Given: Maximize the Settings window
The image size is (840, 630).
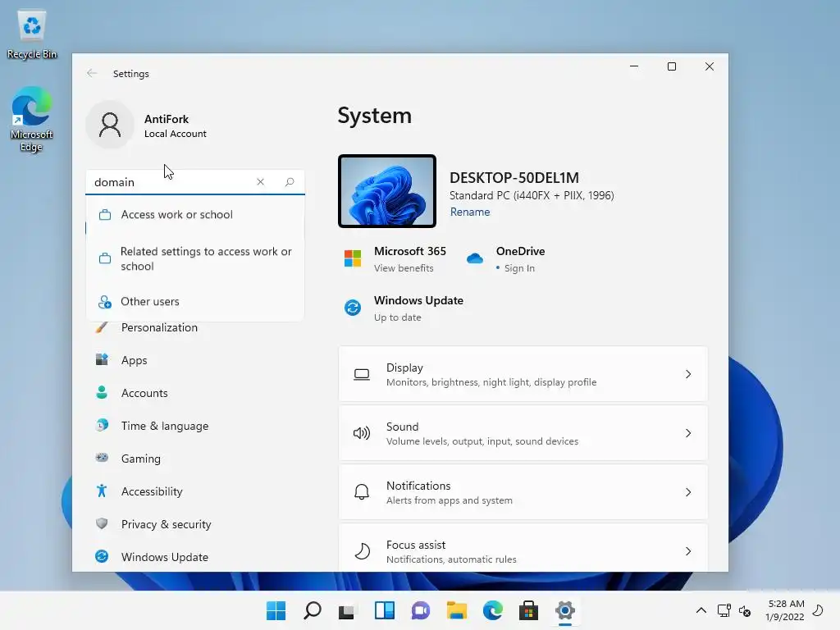Looking at the screenshot, I should point(672,66).
